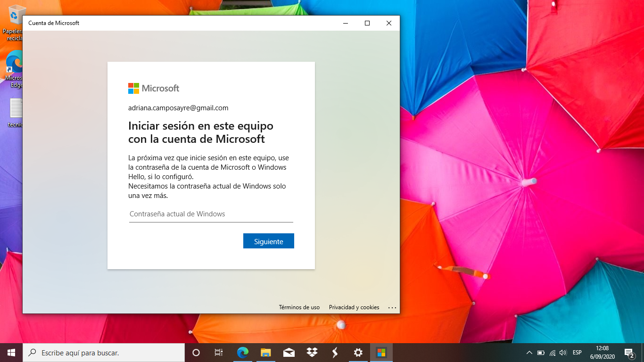Screen dimensions: 644x362
Task: Open the Action Center notifications icon
Action: coord(629,353)
